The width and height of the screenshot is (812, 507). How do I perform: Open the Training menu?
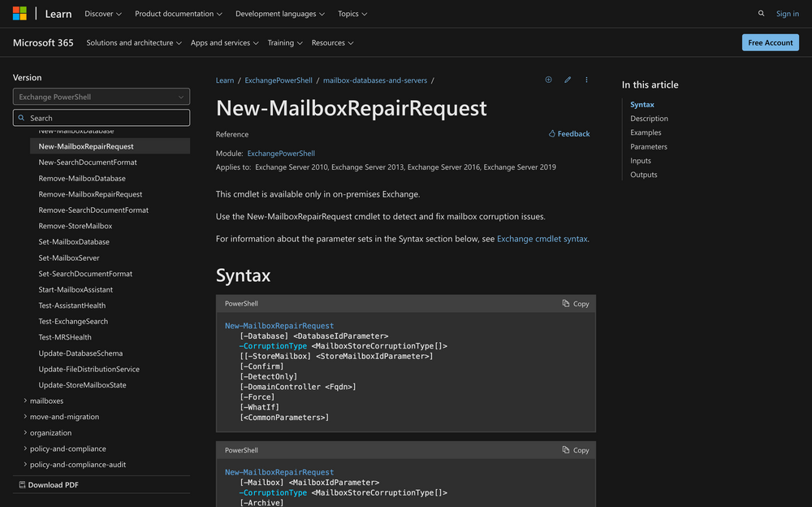pyautogui.click(x=285, y=43)
